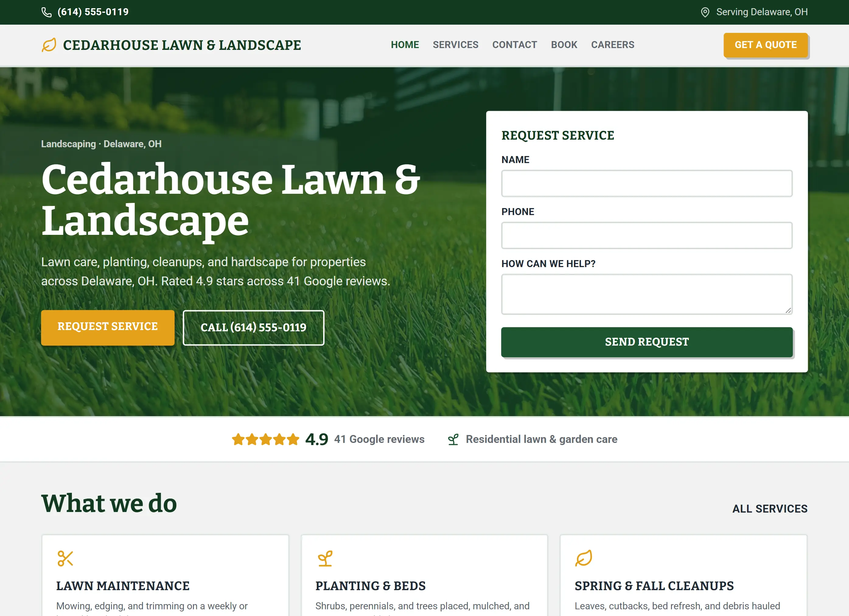This screenshot has height=616, width=849.
Task: Click the five-star rating icons
Action: (265, 439)
